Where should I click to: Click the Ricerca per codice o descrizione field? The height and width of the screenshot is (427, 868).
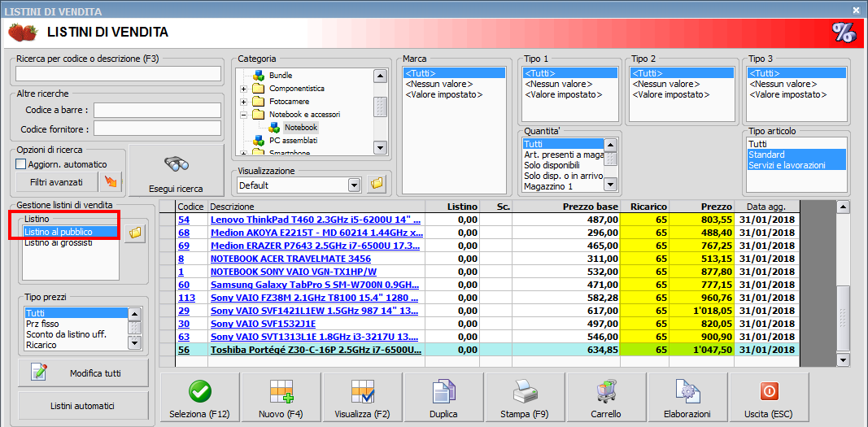(x=119, y=73)
